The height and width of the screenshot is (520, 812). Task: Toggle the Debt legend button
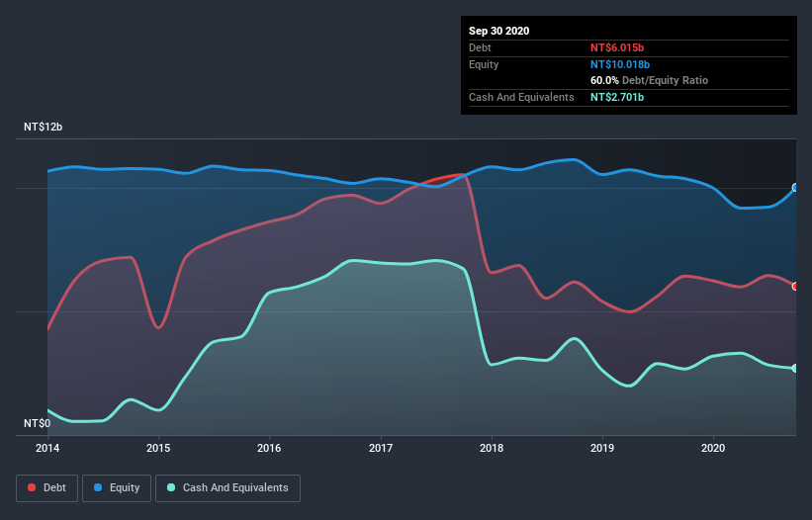pyautogui.click(x=47, y=488)
